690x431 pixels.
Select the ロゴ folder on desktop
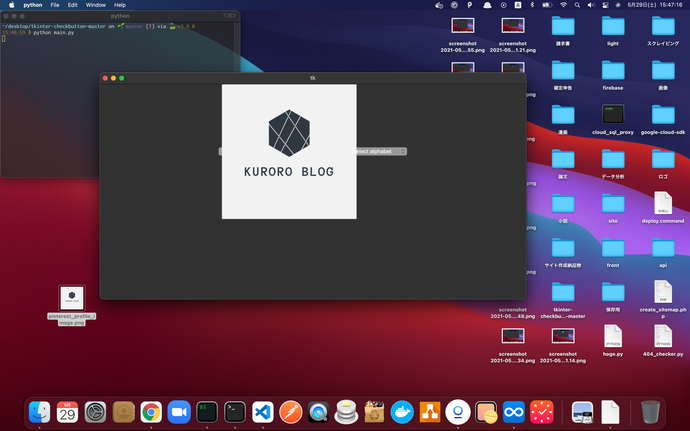[x=663, y=164]
